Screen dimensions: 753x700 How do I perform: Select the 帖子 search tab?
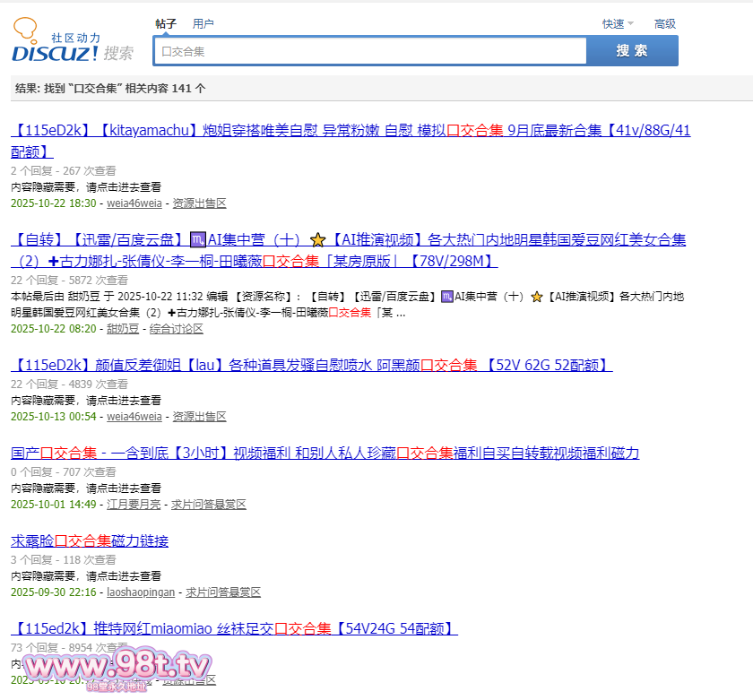point(165,23)
